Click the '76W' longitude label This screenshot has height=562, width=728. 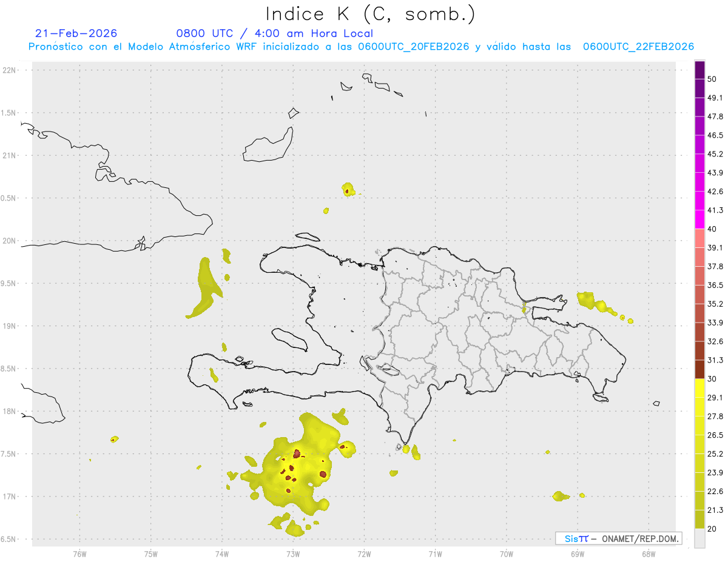79,554
